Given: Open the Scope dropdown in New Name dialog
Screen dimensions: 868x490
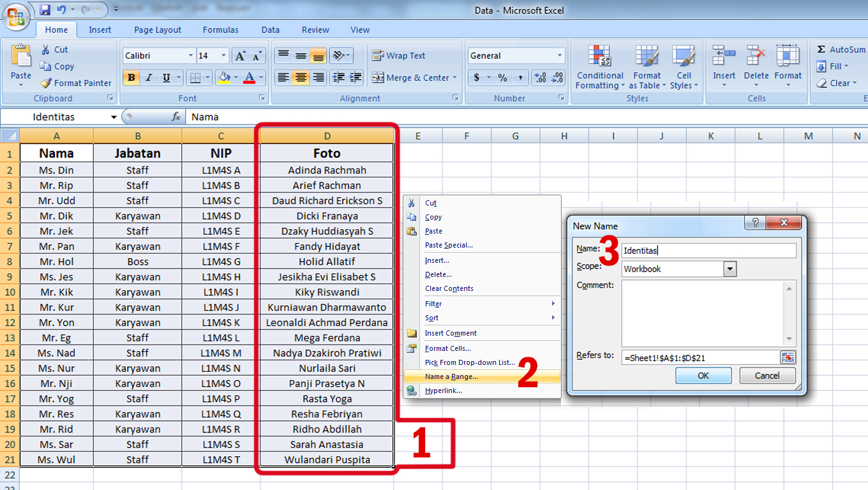Looking at the screenshot, I should pyautogui.click(x=730, y=269).
